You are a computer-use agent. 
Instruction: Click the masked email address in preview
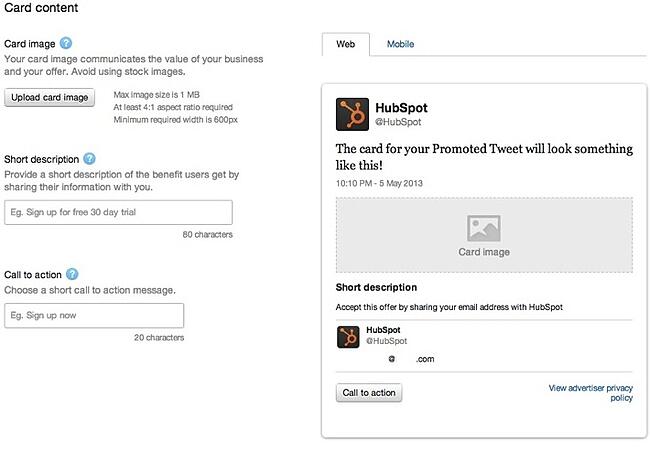click(x=410, y=358)
